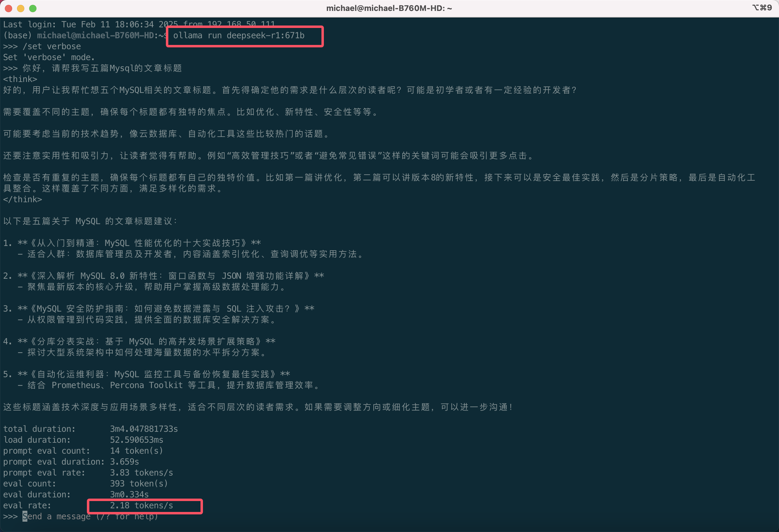Click the 'ollama run deepseek-r1:671b' command text
Viewport: 779px width, 532px height.
[239, 36]
